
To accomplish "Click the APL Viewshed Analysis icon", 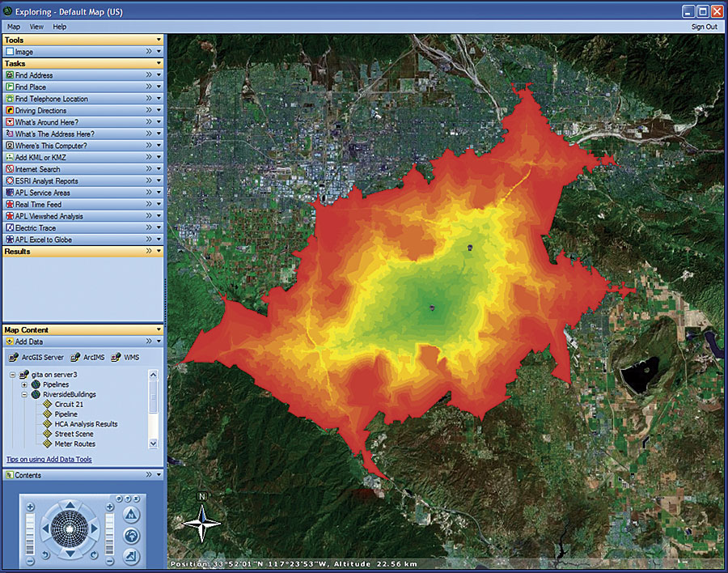I will click(9, 216).
